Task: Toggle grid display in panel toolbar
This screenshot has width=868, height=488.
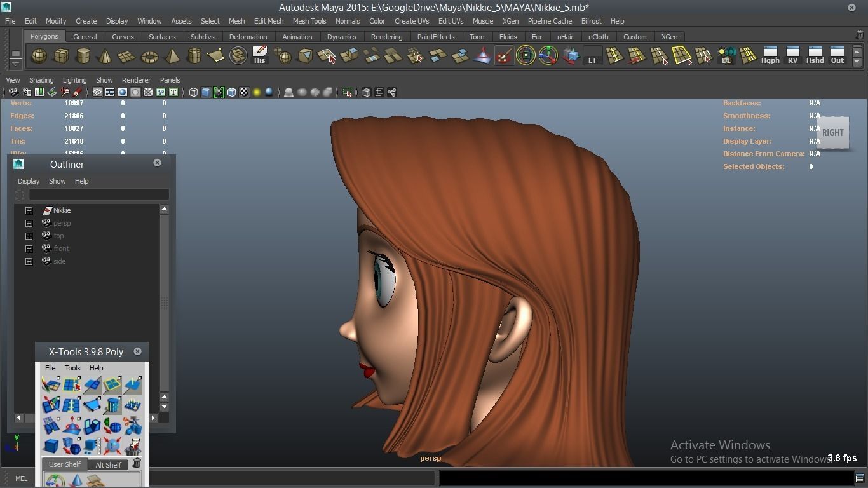Action: 97,93
